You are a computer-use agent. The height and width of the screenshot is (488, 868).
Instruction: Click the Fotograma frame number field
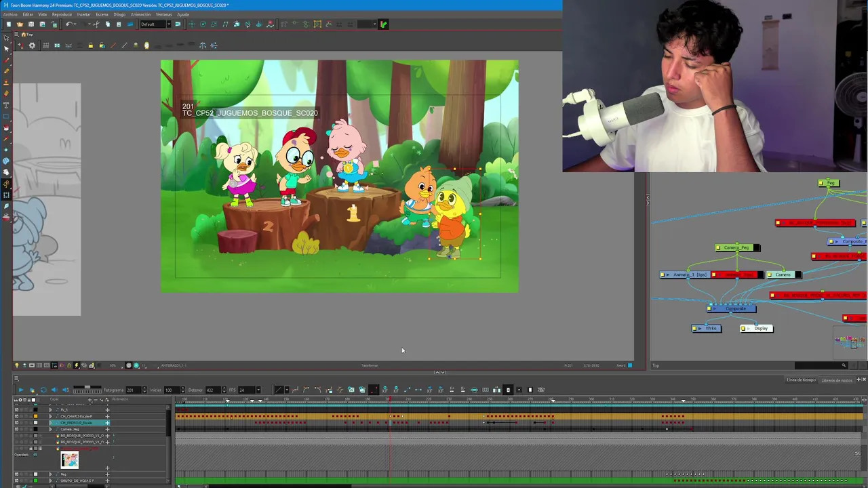[134, 390]
